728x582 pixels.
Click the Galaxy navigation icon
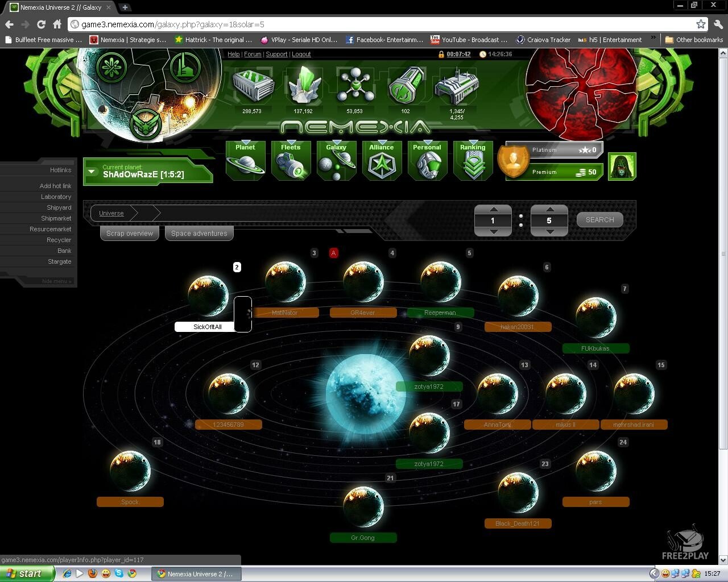click(x=336, y=161)
